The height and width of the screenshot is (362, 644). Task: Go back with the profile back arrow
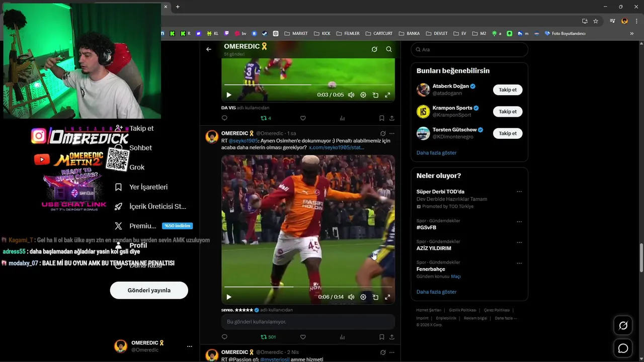click(x=209, y=49)
